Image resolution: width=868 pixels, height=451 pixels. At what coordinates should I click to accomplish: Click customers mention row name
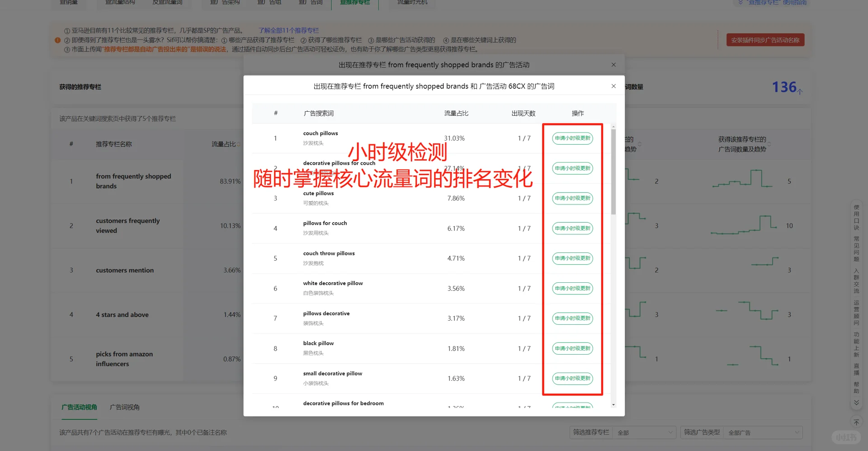pyautogui.click(x=125, y=270)
